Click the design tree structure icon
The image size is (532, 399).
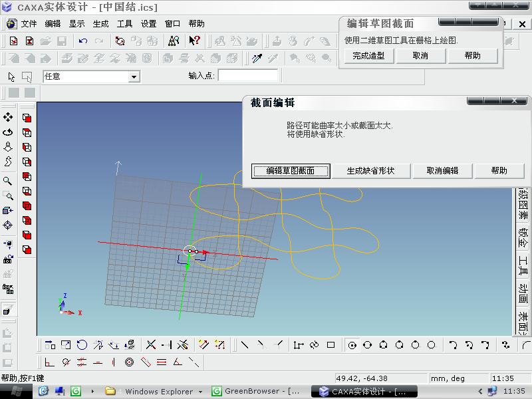tap(174, 41)
